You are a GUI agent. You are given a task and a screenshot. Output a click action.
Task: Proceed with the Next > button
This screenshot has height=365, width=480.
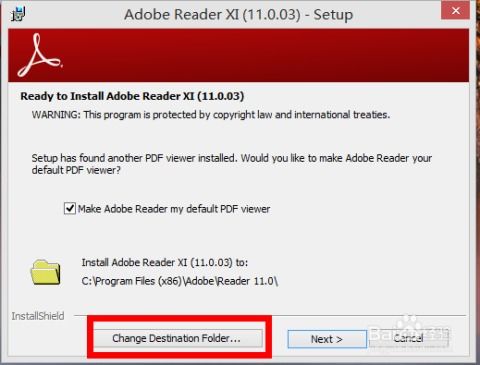[x=327, y=339]
